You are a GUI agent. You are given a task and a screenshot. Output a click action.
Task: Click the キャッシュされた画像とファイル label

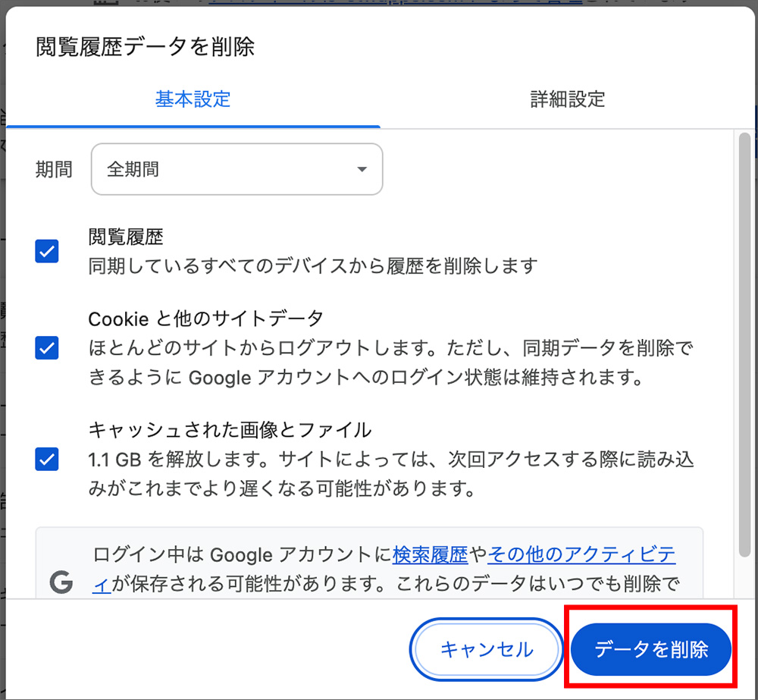pyautogui.click(x=230, y=430)
